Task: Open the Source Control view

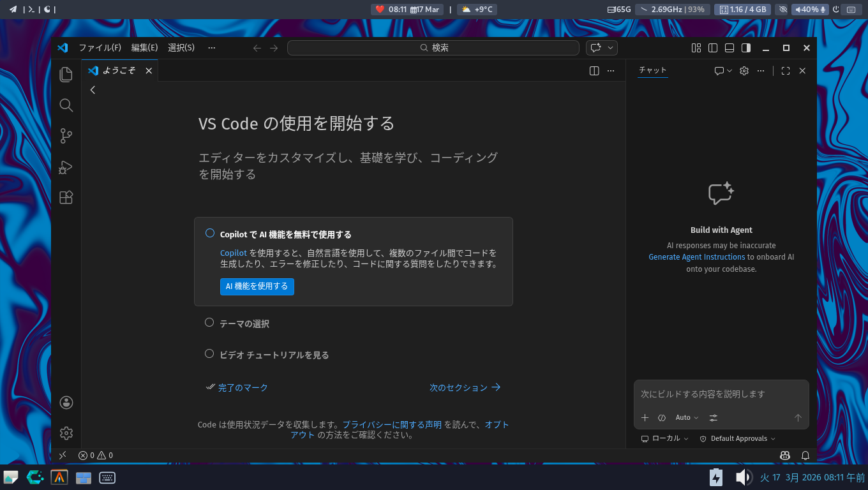Action: pos(66,136)
